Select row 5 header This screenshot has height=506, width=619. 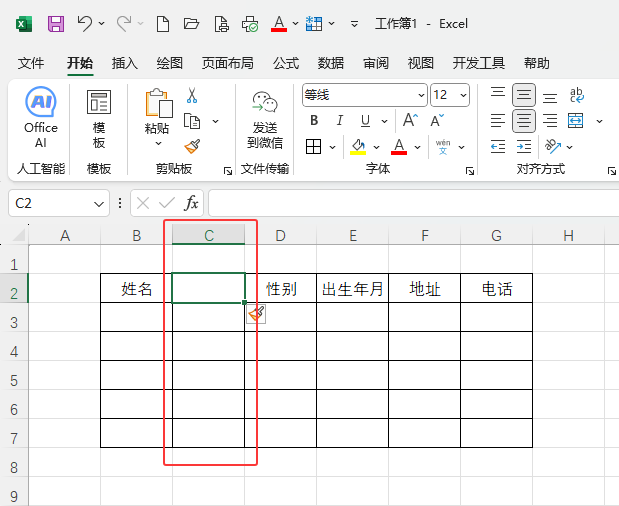point(14,380)
